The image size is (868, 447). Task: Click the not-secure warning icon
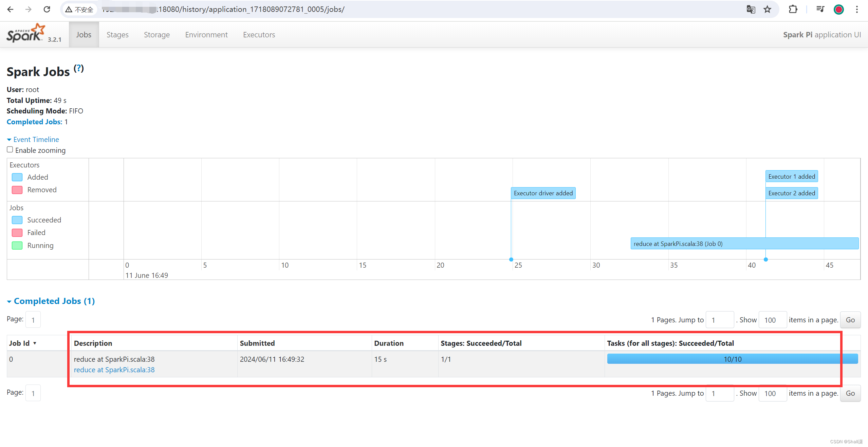pyautogui.click(x=69, y=10)
